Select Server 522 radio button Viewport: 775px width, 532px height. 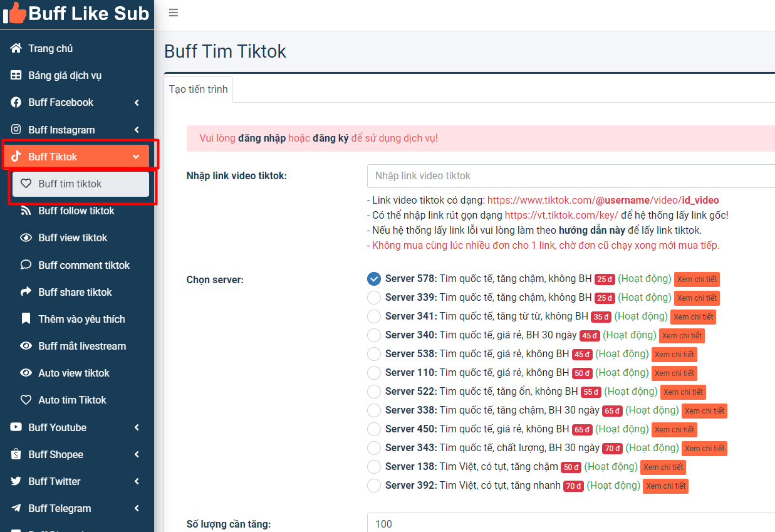pos(374,392)
